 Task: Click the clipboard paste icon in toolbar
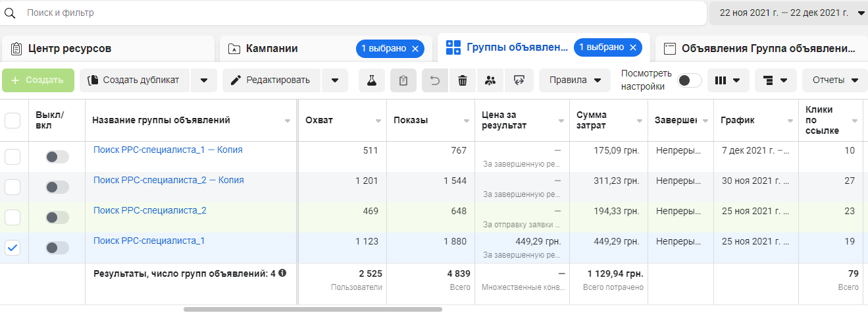(x=403, y=80)
